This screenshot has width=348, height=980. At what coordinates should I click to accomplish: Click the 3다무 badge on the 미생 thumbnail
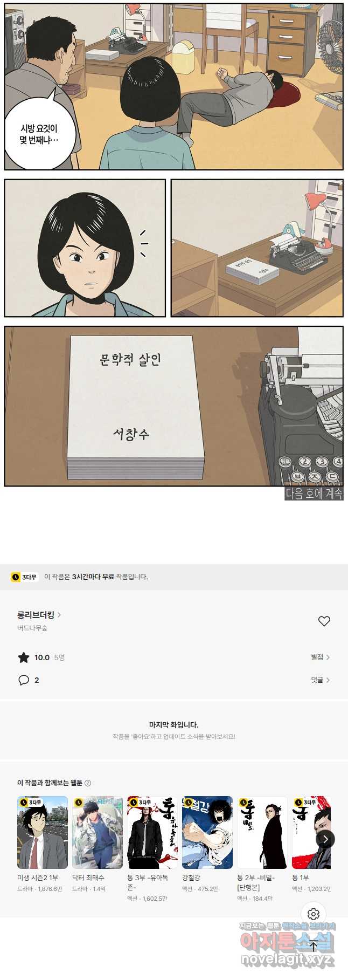tap(31, 802)
